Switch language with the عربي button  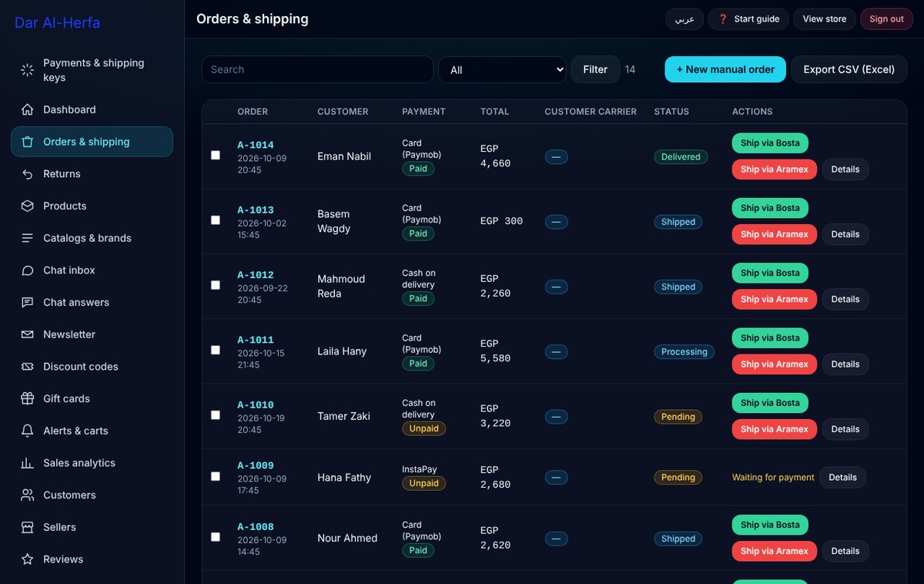click(685, 18)
